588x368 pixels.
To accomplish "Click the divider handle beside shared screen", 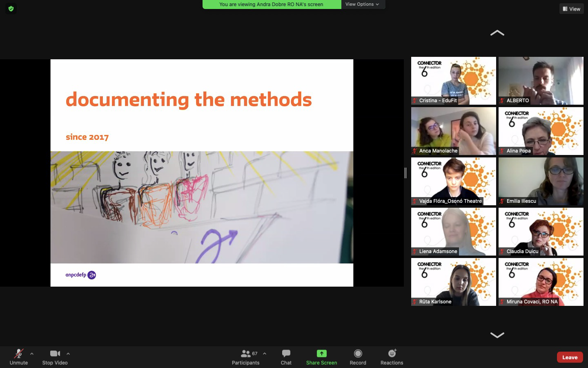I will (405, 173).
